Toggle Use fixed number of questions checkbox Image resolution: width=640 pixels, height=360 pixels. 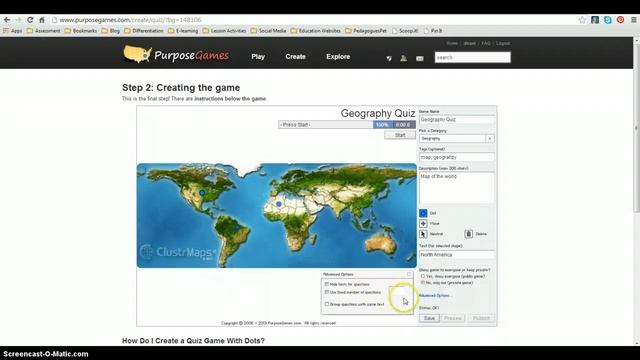click(x=327, y=292)
